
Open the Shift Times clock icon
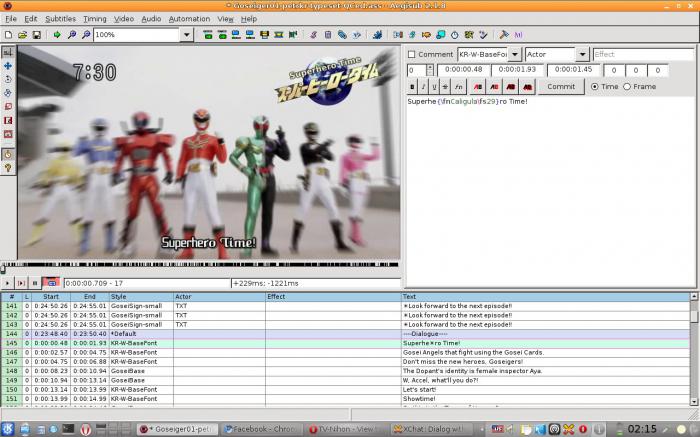tap(454, 34)
